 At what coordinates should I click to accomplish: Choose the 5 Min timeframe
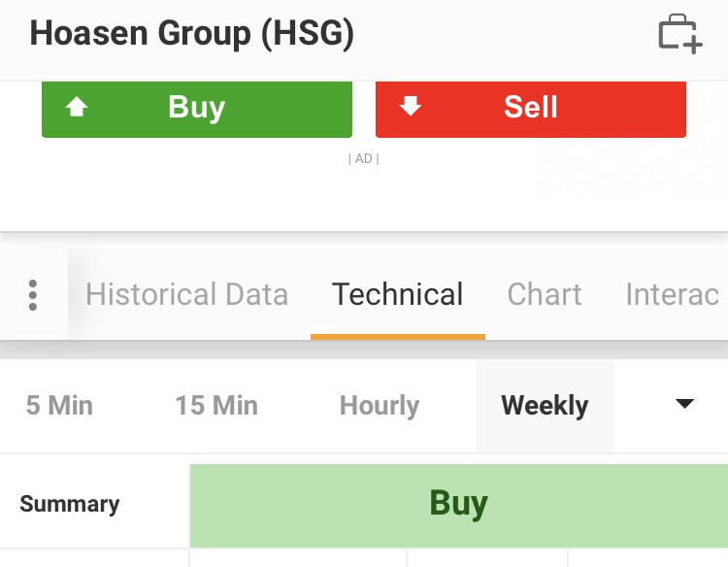[x=59, y=405]
